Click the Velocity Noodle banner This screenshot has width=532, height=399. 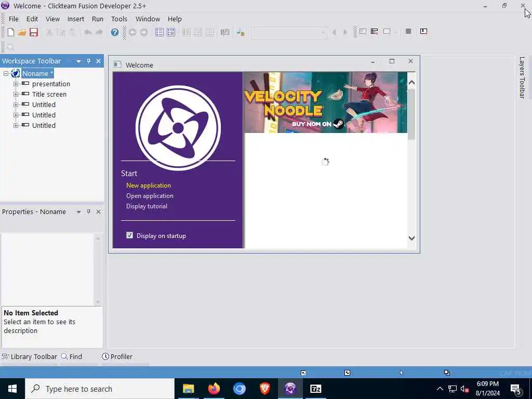pos(326,102)
